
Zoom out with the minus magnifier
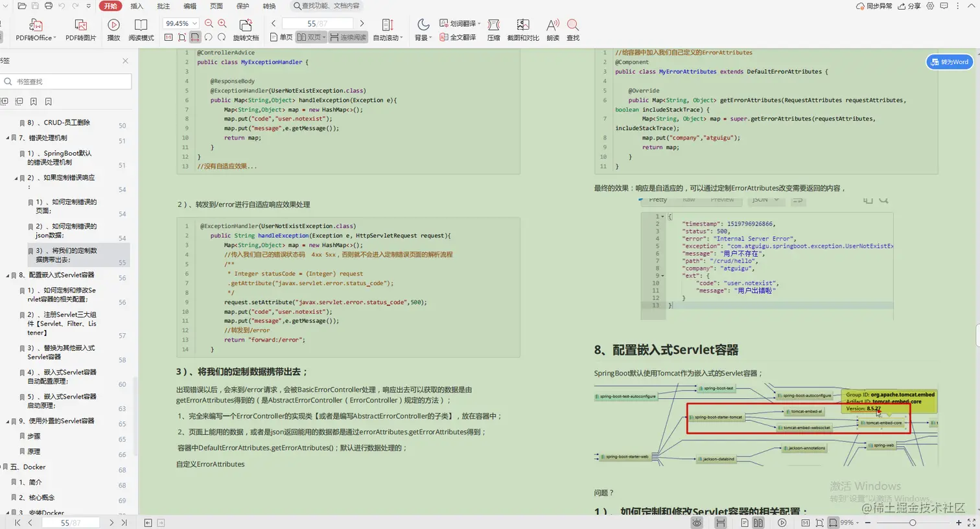pos(209,23)
